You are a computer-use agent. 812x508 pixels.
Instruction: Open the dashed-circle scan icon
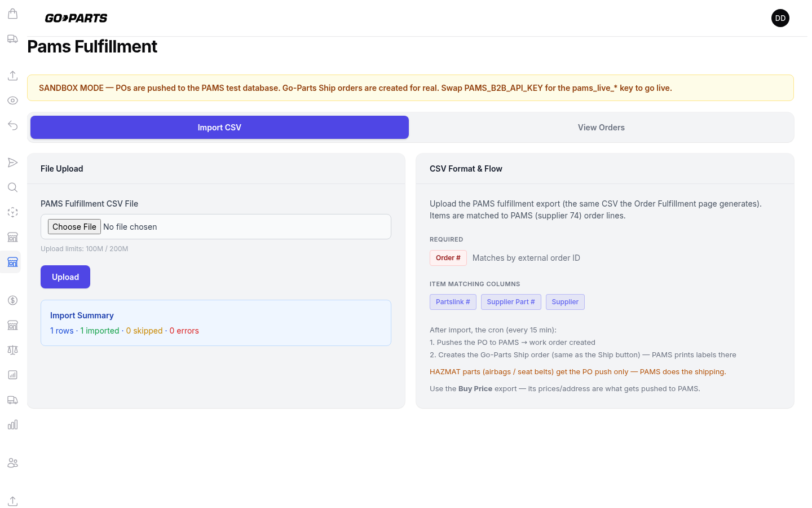point(12,212)
